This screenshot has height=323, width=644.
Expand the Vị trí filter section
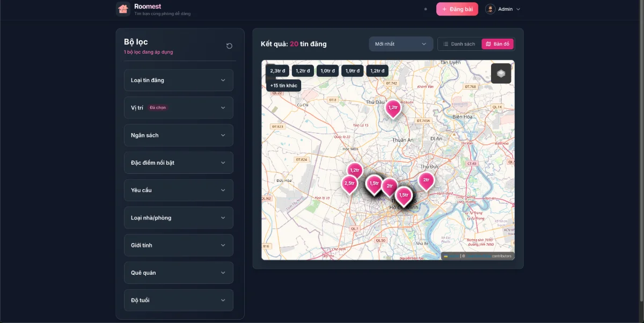(x=179, y=108)
